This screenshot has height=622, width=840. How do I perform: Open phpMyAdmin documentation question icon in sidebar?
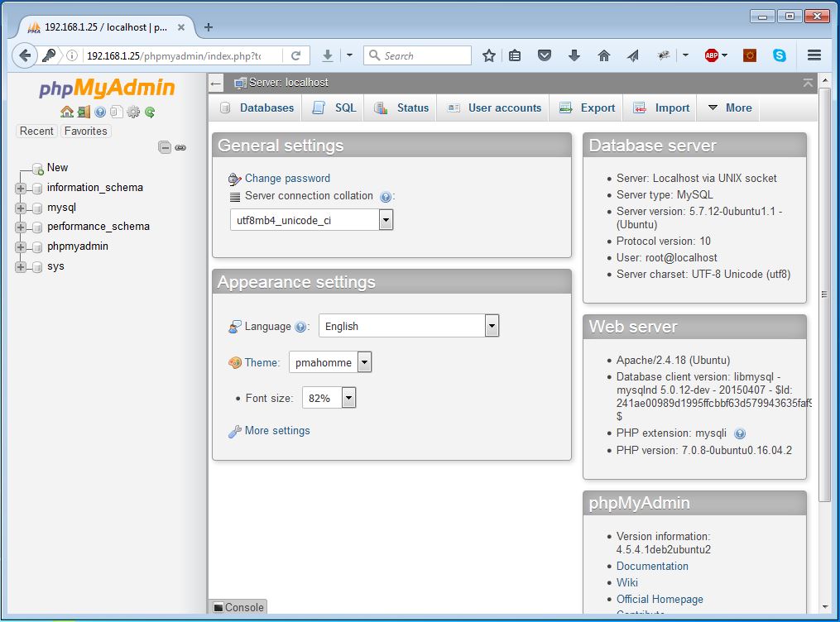[x=100, y=112]
